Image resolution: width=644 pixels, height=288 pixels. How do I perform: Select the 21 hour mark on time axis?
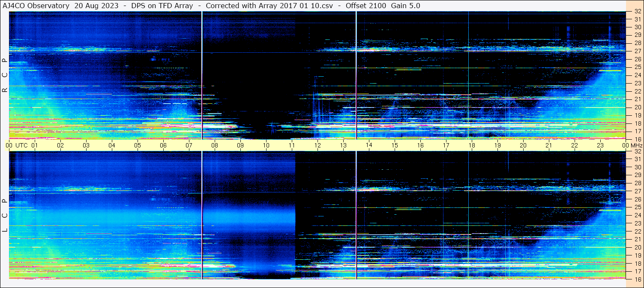549,145
